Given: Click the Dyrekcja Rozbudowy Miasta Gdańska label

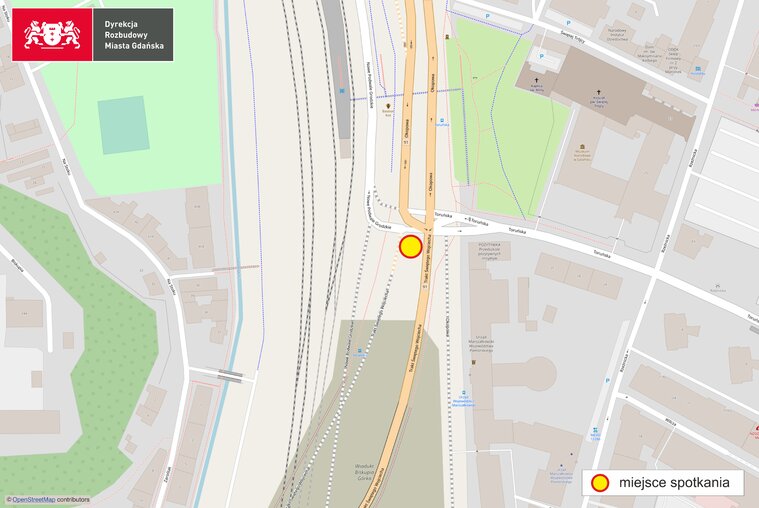Looking at the screenshot, I should pyautogui.click(x=134, y=35).
